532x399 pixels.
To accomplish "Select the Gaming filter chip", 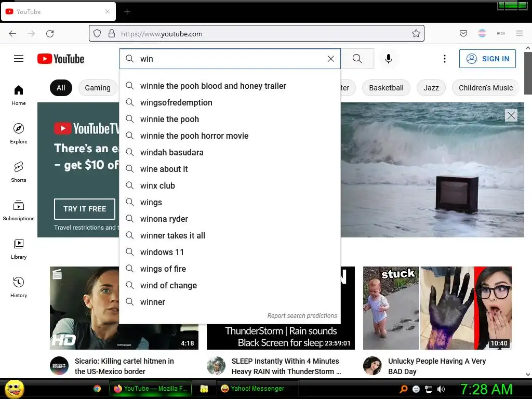I will click(x=98, y=88).
